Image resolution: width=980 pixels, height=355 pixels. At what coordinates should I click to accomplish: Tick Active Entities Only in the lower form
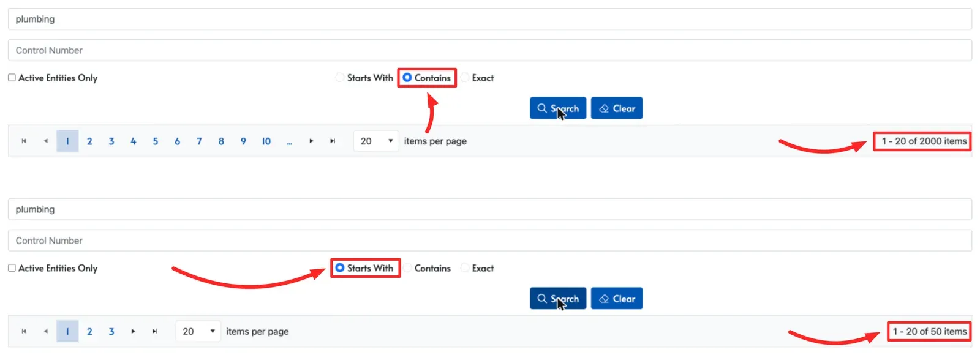coord(12,268)
